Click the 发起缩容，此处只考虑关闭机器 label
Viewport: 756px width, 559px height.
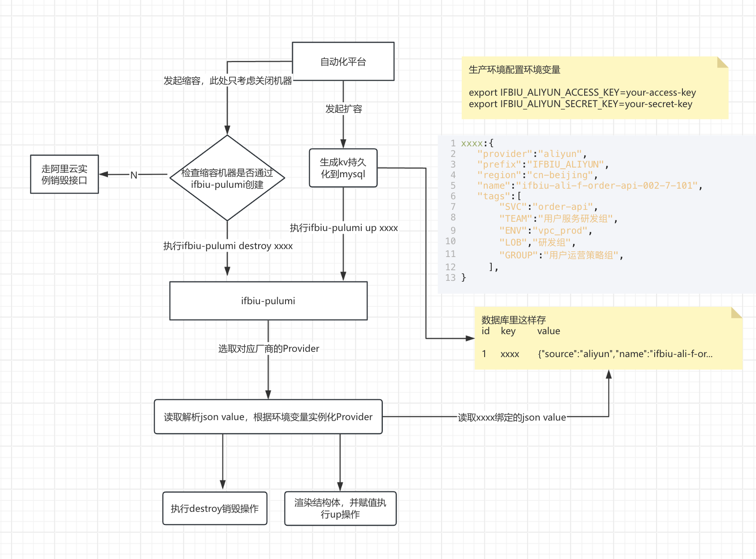[x=228, y=81]
